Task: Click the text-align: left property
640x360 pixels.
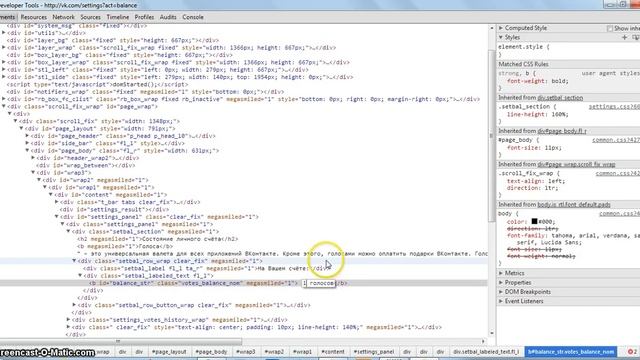Action: coord(536,181)
